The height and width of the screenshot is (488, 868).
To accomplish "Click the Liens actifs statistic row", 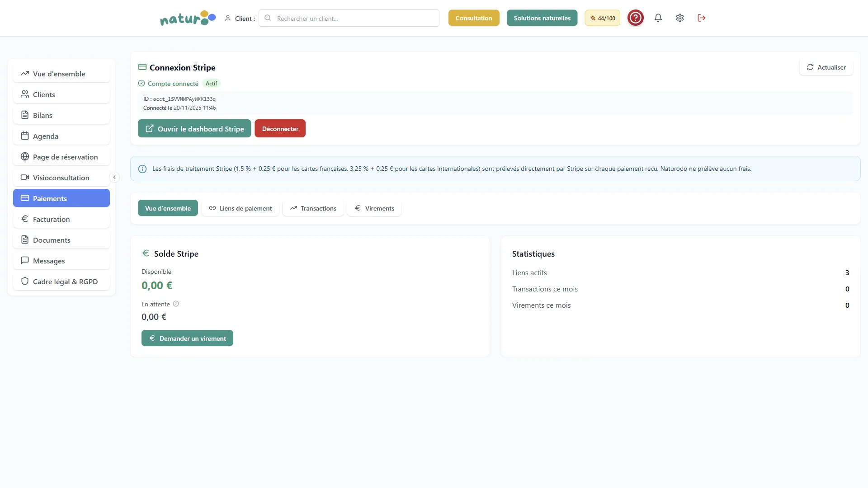I will coord(681,273).
